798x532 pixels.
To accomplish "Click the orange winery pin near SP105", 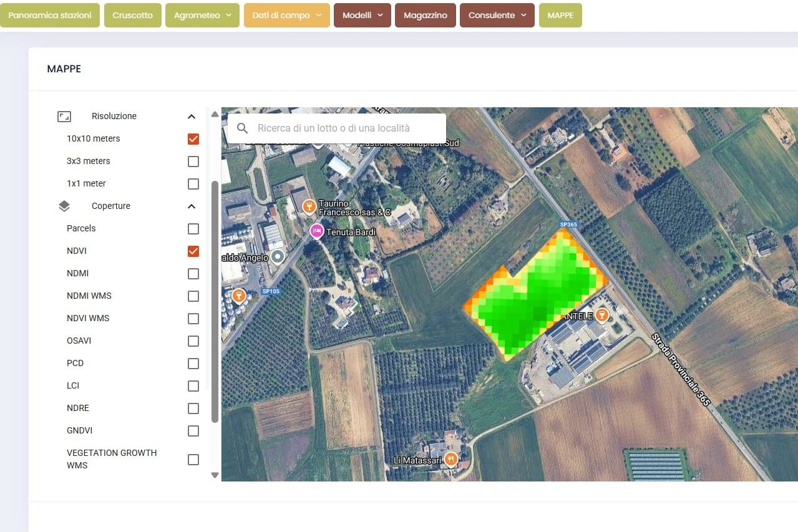I will click(x=238, y=295).
